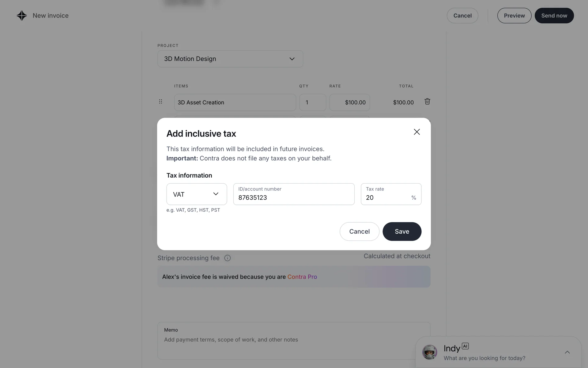Viewport: 588px width, 368px height.
Task: Click the Contra star logo
Action: click(22, 16)
